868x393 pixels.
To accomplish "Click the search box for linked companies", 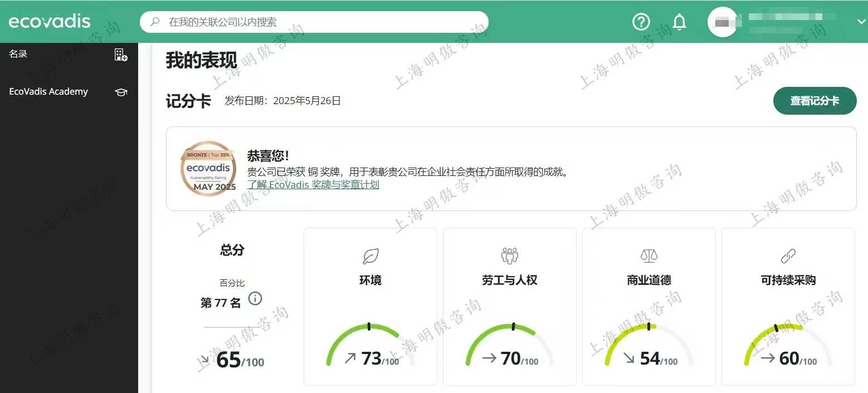I will (x=314, y=22).
